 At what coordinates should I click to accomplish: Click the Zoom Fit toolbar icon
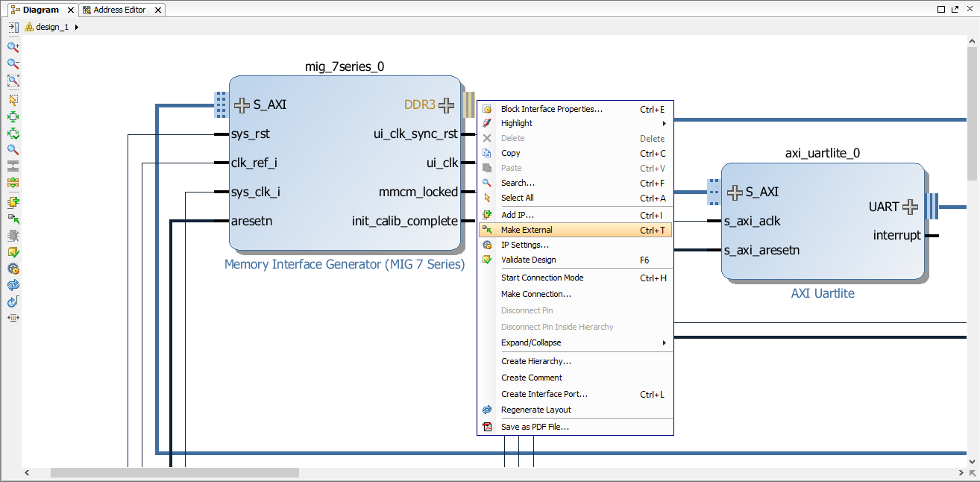(13, 81)
